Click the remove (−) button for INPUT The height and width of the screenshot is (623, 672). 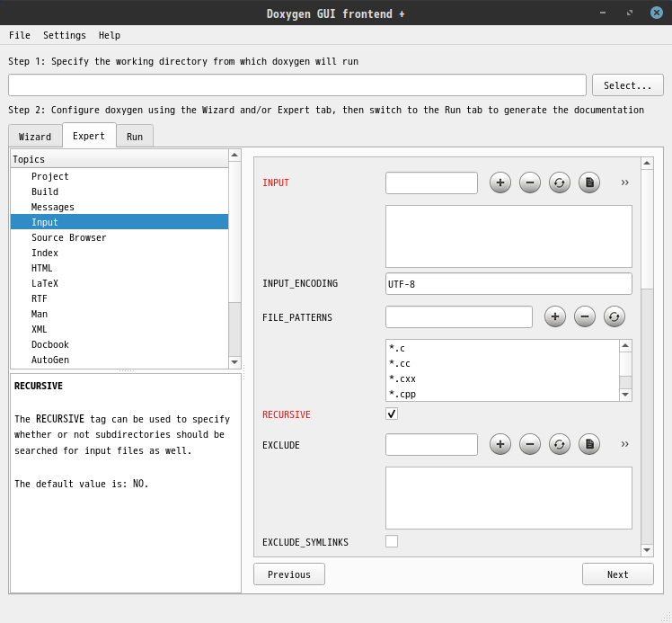(530, 182)
